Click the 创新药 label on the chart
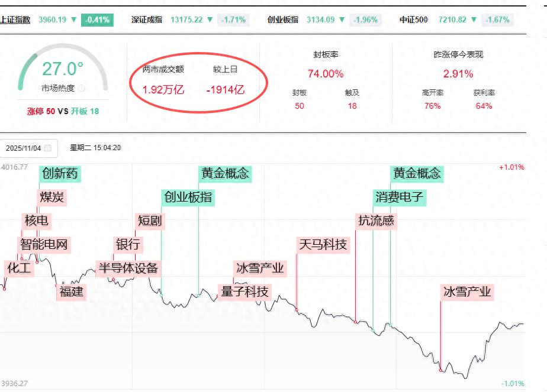 point(60,174)
